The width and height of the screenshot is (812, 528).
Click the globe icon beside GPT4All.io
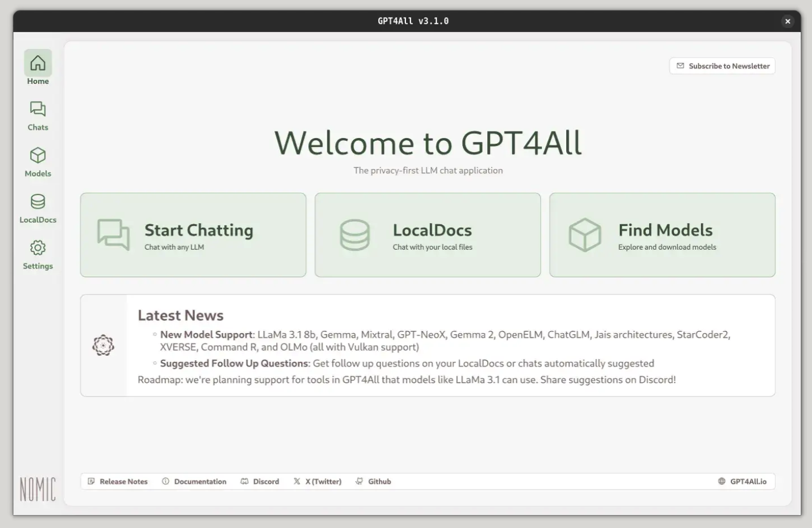pyautogui.click(x=721, y=482)
